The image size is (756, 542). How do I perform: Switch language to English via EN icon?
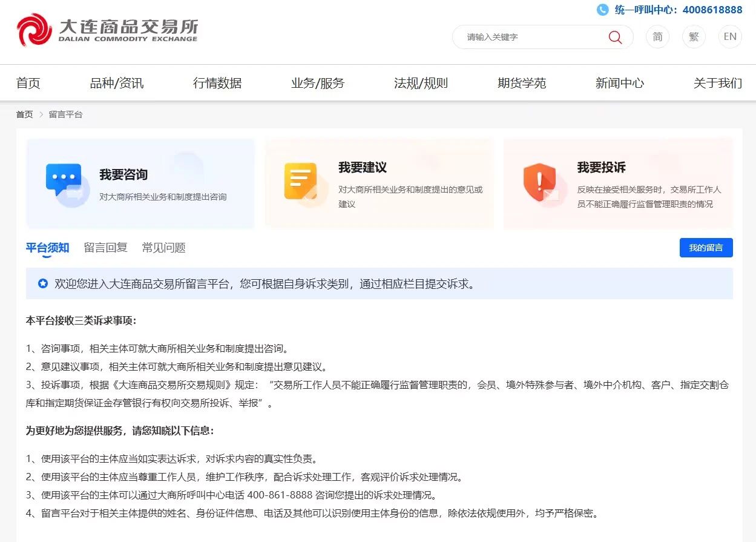pos(730,37)
